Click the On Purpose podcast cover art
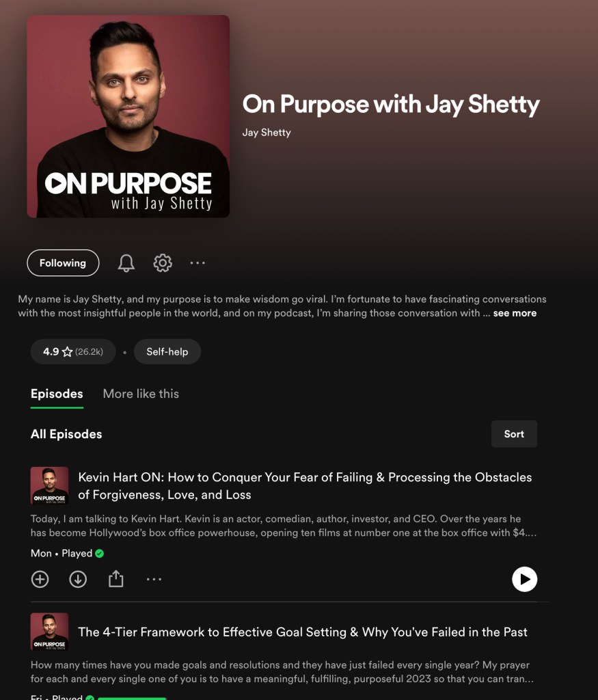Image resolution: width=598 pixels, height=700 pixels. pos(128,116)
